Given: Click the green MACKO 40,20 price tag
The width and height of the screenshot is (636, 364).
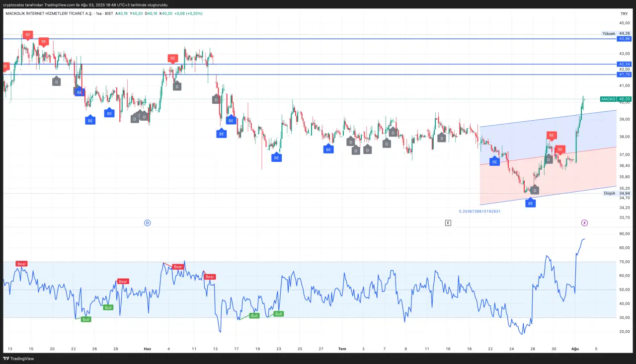Looking at the screenshot, I should (615, 99).
